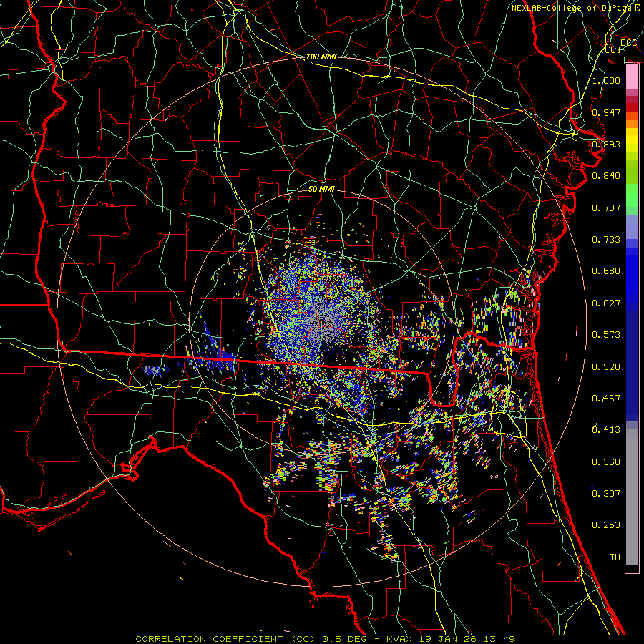644x644 pixels.
Task: Click the 0.573 legend value
Action: [x=606, y=335]
